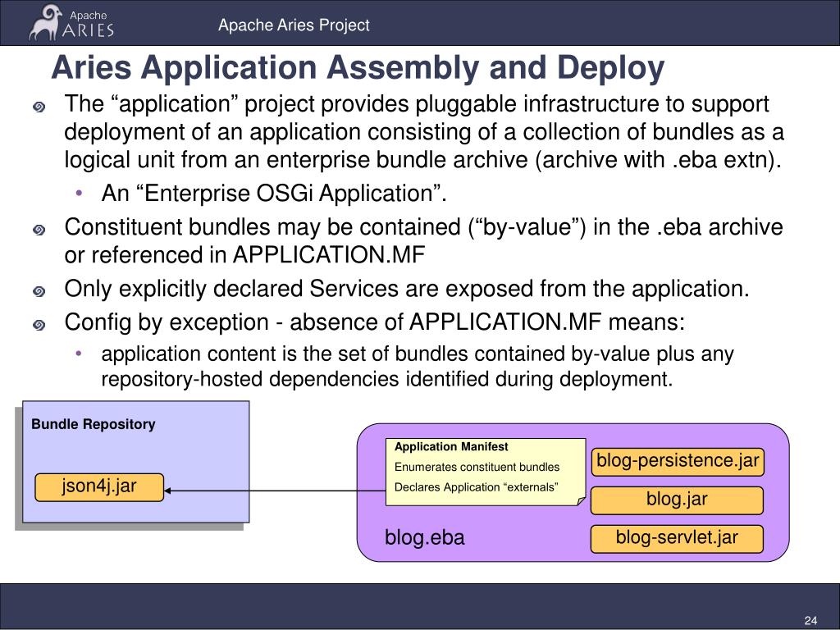Click the line 'logical unit from an enterprise bundle archive'
The height and width of the screenshot is (630, 840).
[x=422, y=160]
